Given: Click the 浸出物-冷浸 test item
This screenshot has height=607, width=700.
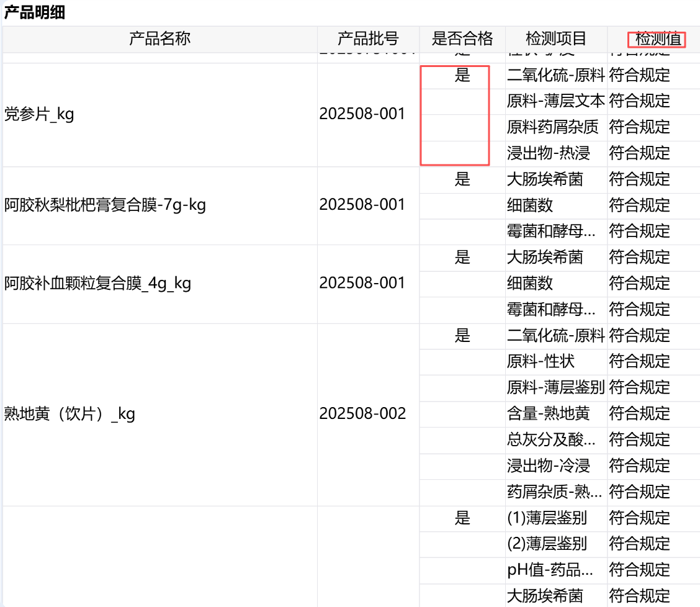Looking at the screenshot, I should click(x=548, y=465).
